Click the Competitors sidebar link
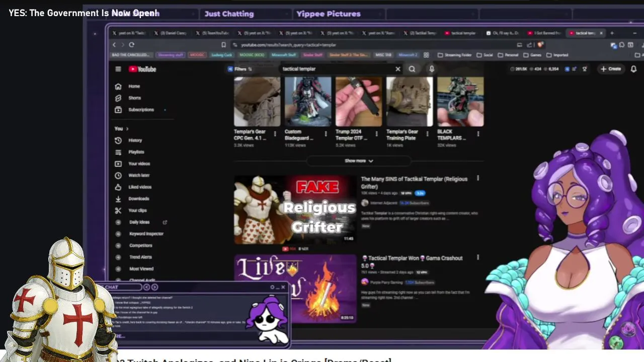The image size is (644, 362). click(x=141, y=245)
